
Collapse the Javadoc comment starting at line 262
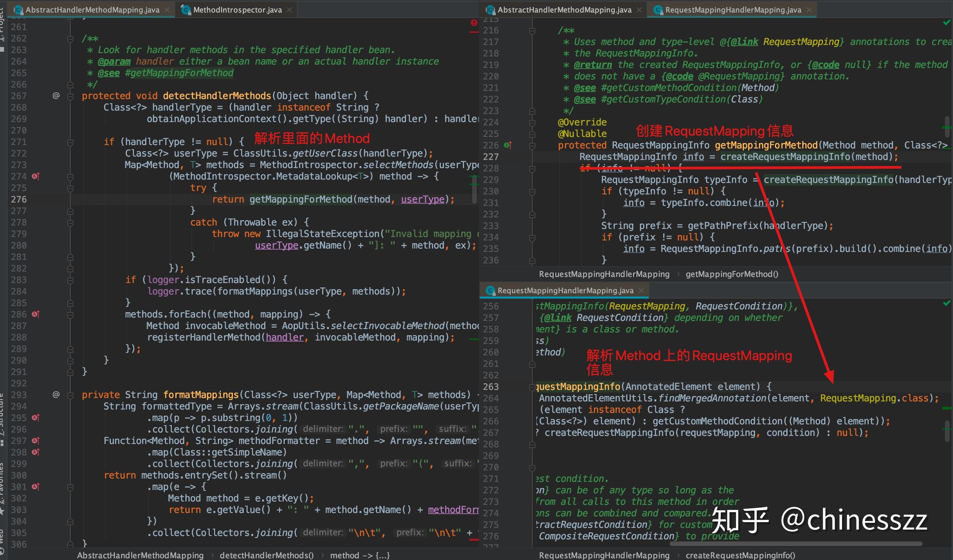pos(70,39)
